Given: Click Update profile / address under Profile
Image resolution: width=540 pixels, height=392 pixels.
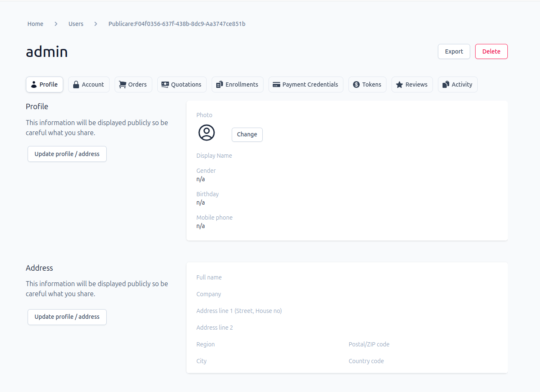Looking at the screenshot, I should (67, 154).
